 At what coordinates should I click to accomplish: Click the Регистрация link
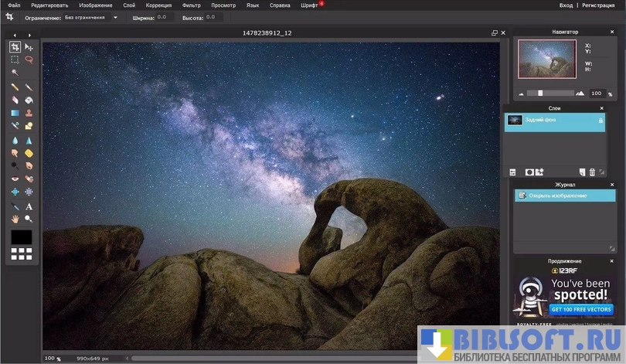(598, 5)
